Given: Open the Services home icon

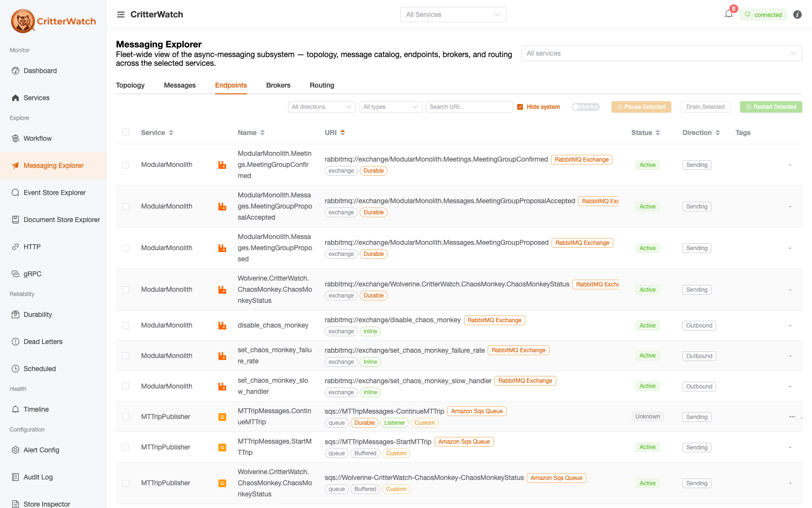Looking at the screenshot, I should pos(15,98).
